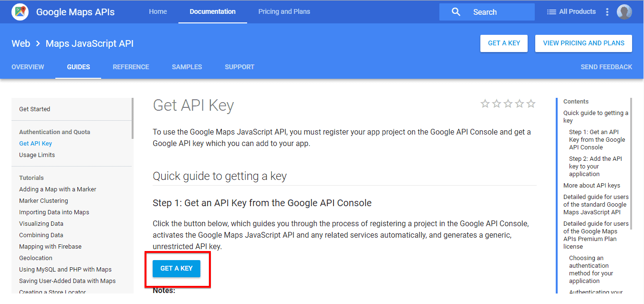The width and height of the screenshot is (644, 304).
Task: Rate the page one star
Action: [x=485, y=104]
